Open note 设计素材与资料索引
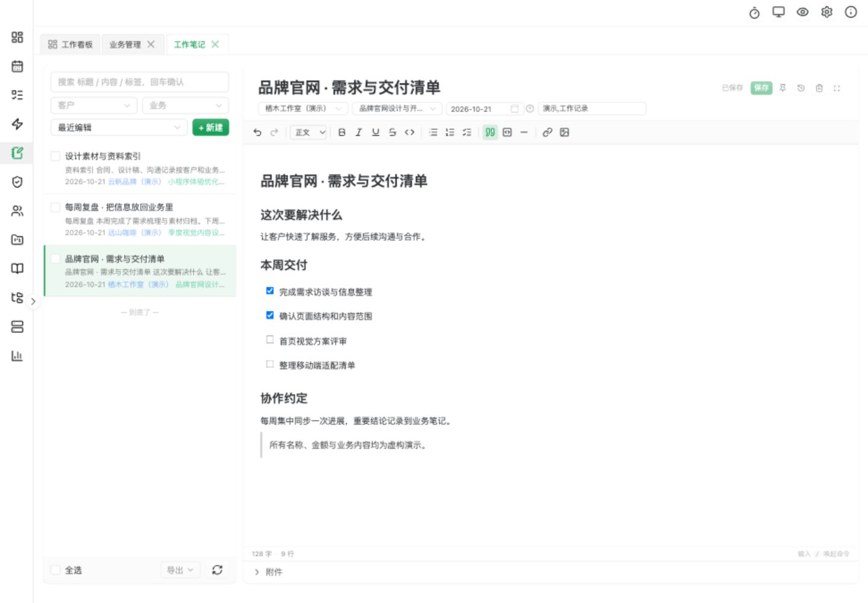Screen dimensions: 868x603 point(140,168)
